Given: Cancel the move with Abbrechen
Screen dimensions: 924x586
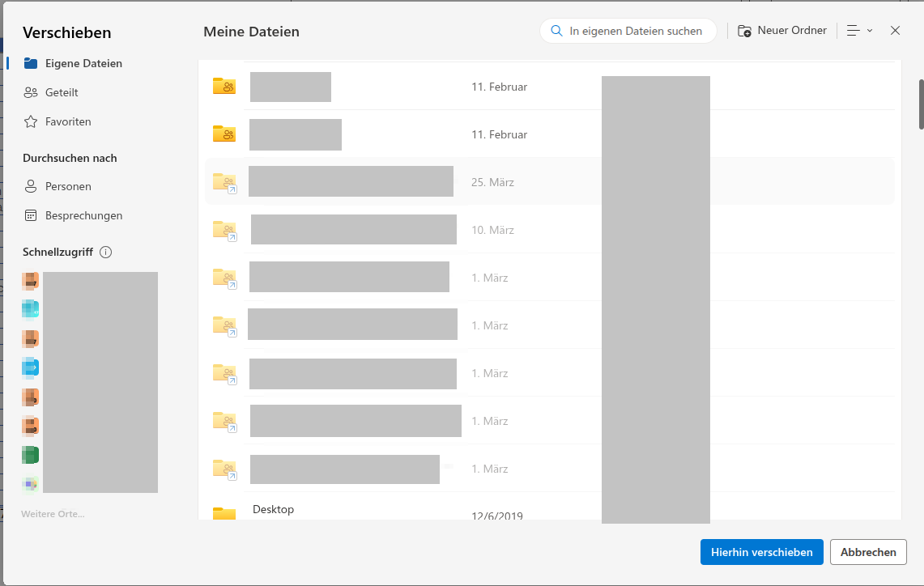Looking at the screenshot, I should [868, 552].
